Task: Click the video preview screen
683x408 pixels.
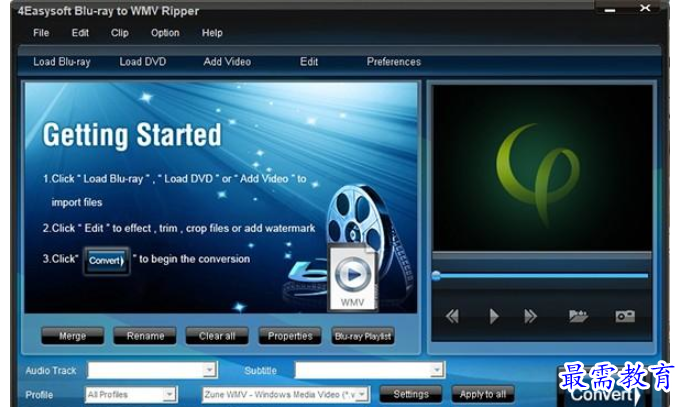Action: pyautogui.click(x=542, y=168)
